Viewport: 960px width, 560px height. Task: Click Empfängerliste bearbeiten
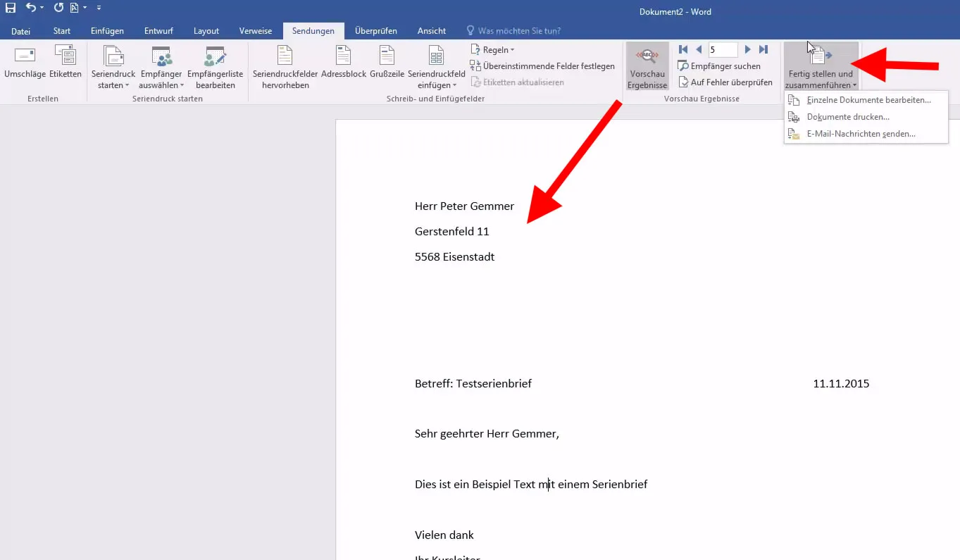click(215, 68)
